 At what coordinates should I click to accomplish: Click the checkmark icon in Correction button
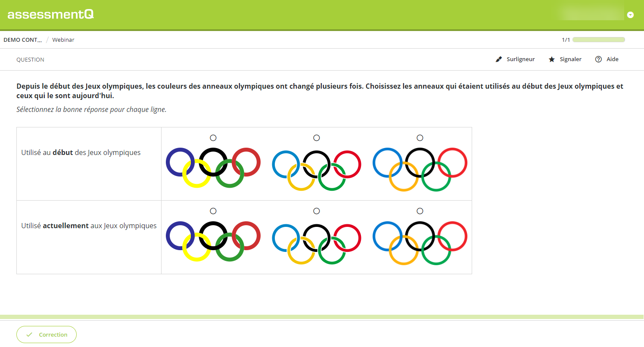tap(29, 335)
